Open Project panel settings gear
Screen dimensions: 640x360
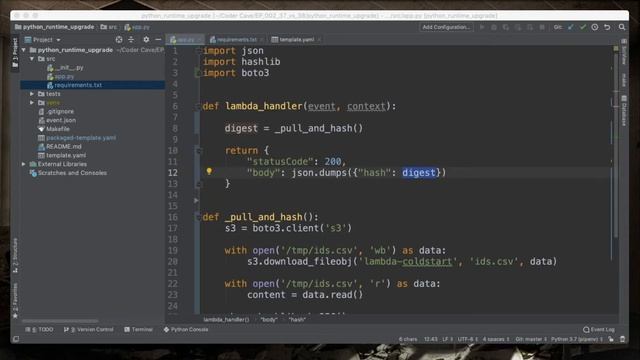pyautogui.click(x=146, y=40)
